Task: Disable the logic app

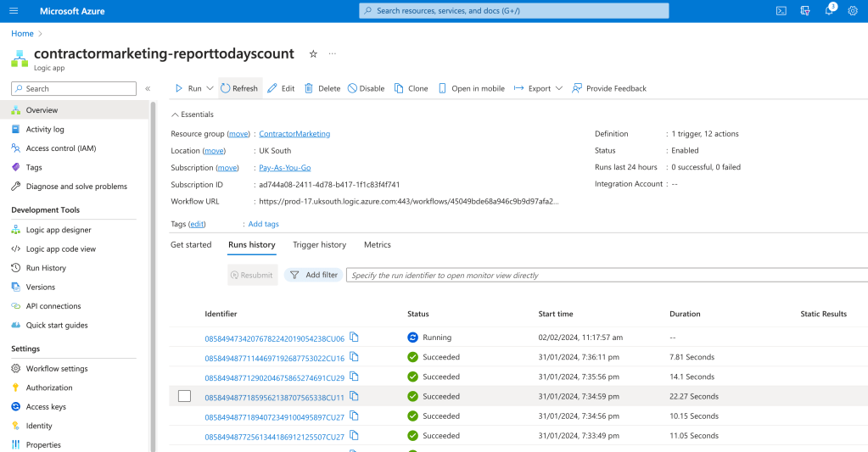Action: [x=366, y=88]
